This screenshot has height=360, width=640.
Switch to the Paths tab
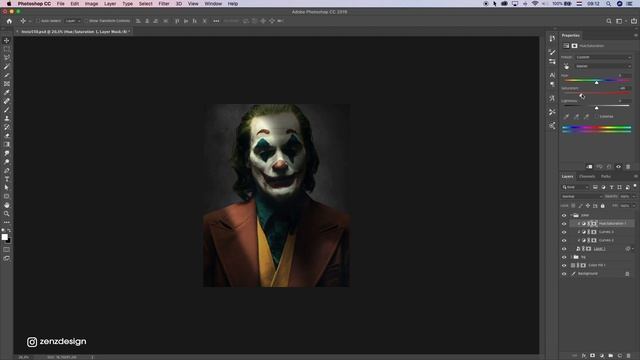(606, 176)
